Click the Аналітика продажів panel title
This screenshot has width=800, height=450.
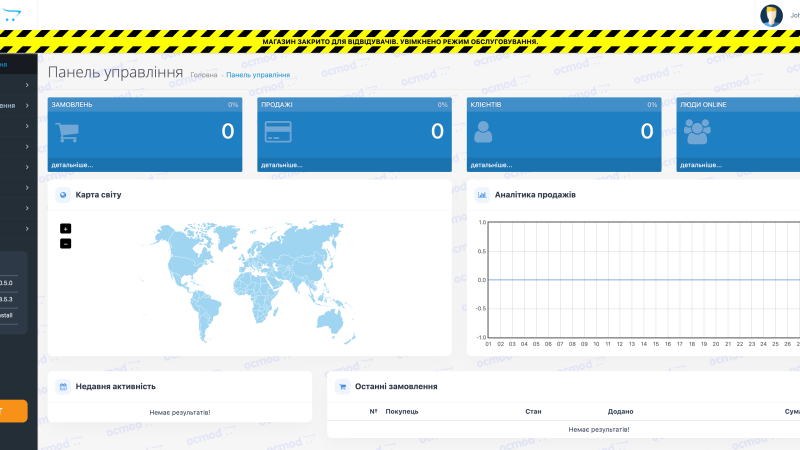click(x=535, y=195)
